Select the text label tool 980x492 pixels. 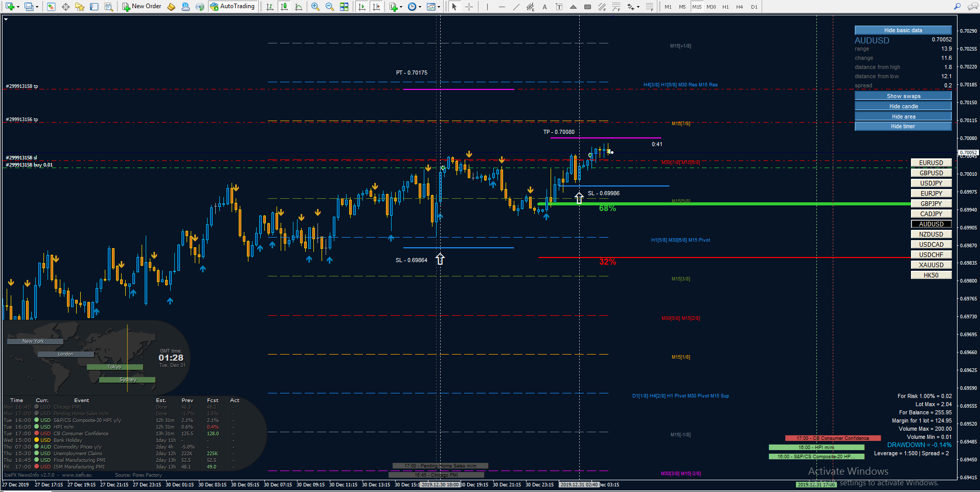click(x=559, y=7)
